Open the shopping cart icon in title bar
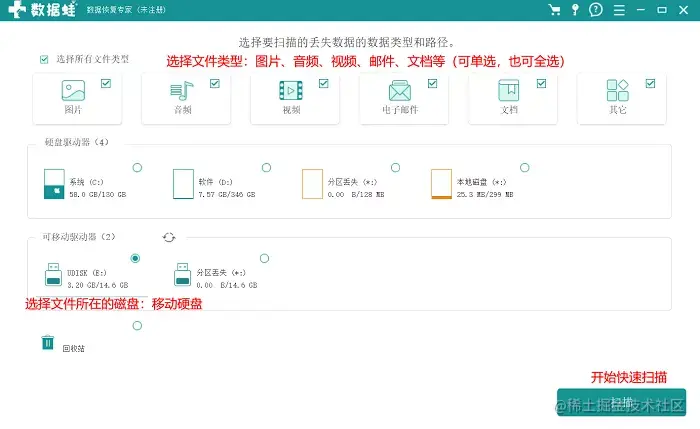Screen dimensions: 700x429 (x=554, y=10)
